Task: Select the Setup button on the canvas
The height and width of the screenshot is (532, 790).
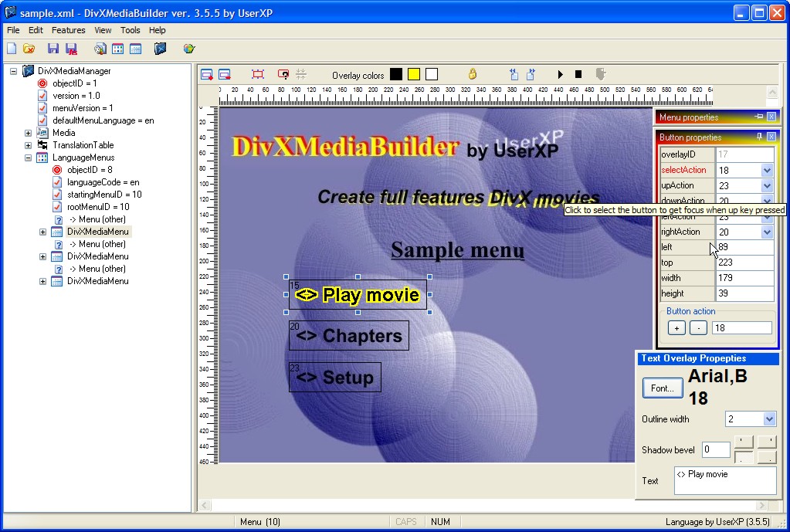Action: (334, 378)
